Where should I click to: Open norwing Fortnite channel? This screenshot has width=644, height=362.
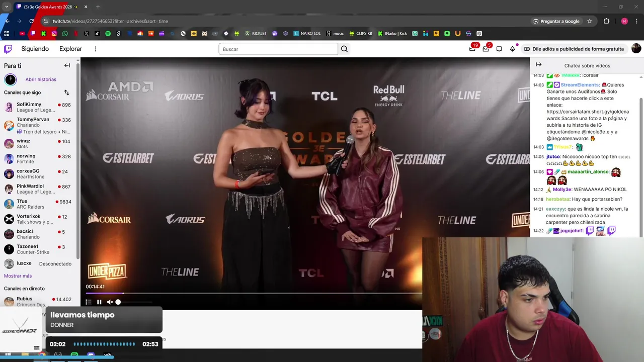coord(38,159)
